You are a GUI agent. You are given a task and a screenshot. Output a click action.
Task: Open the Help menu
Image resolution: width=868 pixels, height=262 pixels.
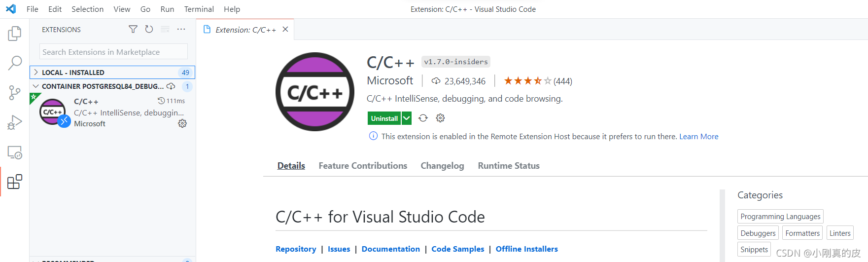coord(232,9)
